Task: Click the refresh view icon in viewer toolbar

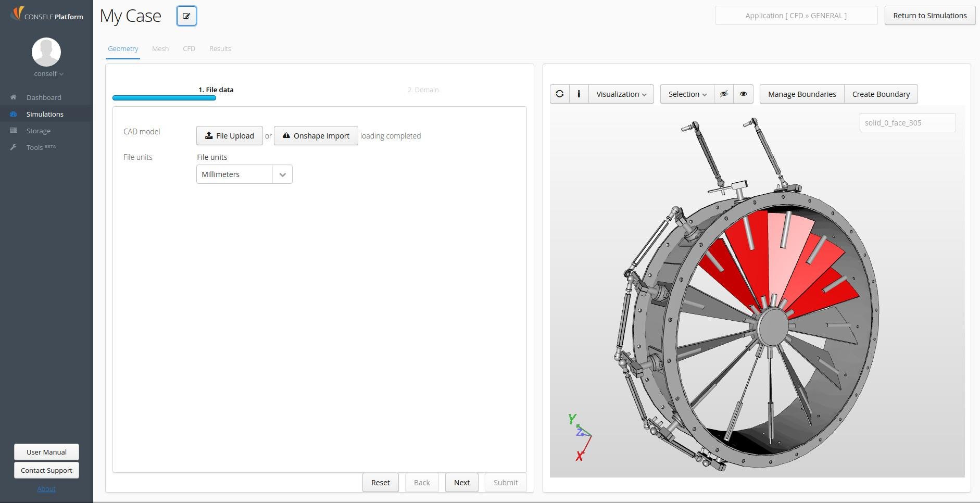Action: coord(559,94)
